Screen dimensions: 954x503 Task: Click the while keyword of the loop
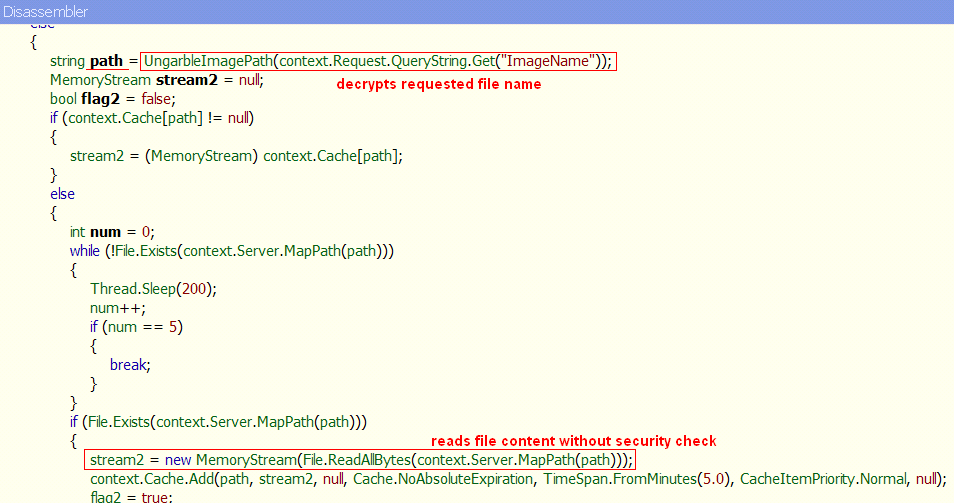[85, 251]
